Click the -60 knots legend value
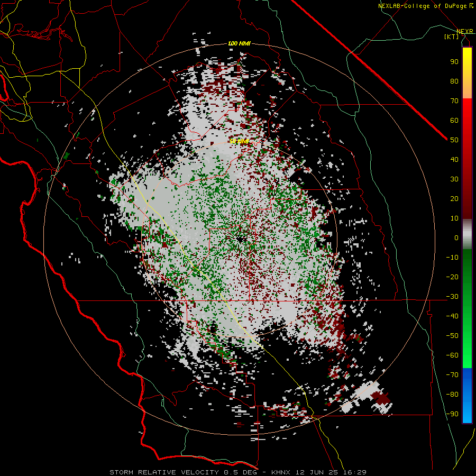The width and height of the screenshot is (476, 476). point(452,355)
